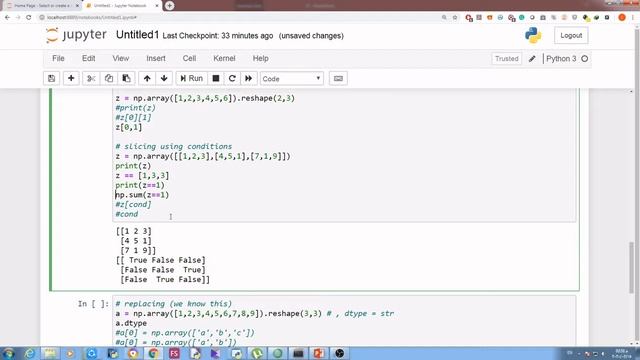
Task: Go forward with the browser forward arrow
Action: pyautogui.click(x=18, y=17)
